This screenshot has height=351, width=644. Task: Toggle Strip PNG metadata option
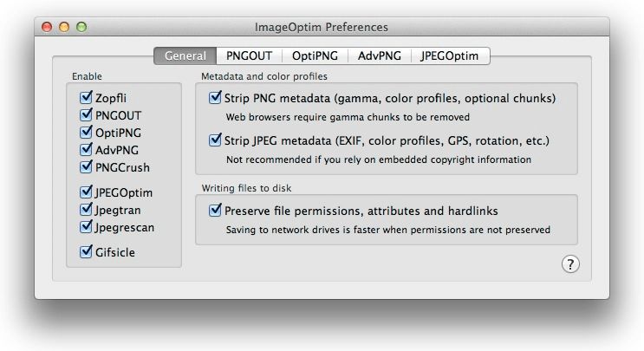coord(215,98)
